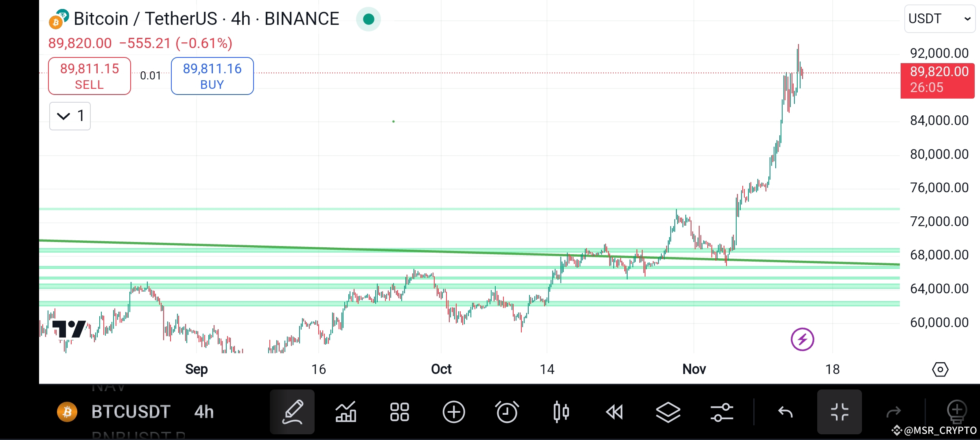Open BTCUSDT symbol search

tap(131, 412)
